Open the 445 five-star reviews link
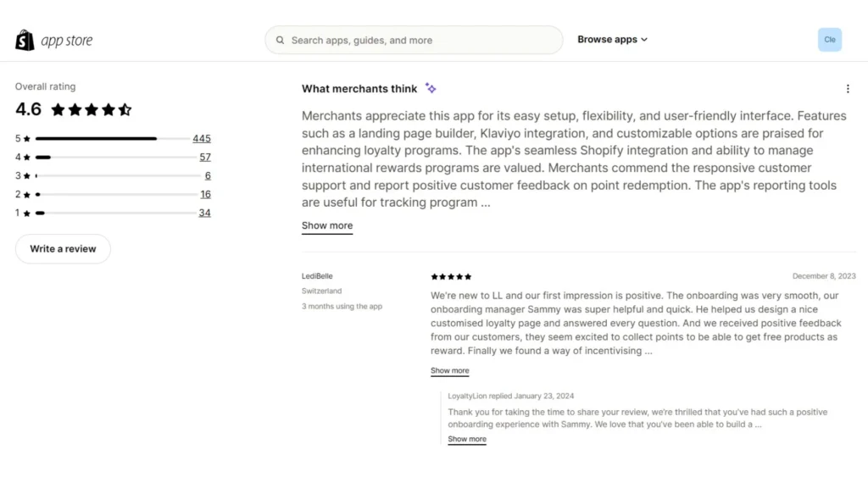 [x=202, y=138]
